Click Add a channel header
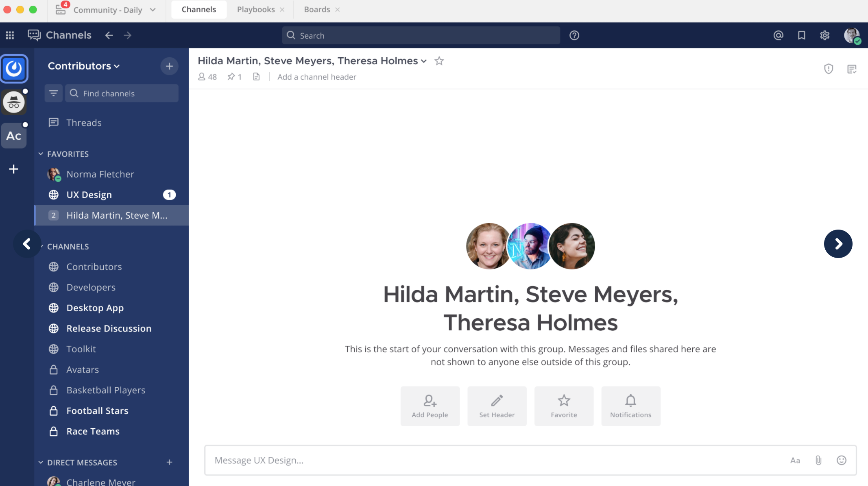The image size is (868, 486). point(316,76)
